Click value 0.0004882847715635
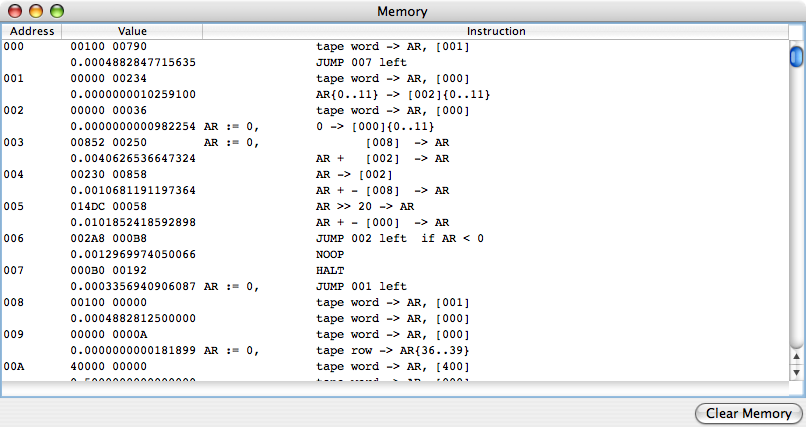The width and height of the screenshot is (806, 427). (133, 63)
